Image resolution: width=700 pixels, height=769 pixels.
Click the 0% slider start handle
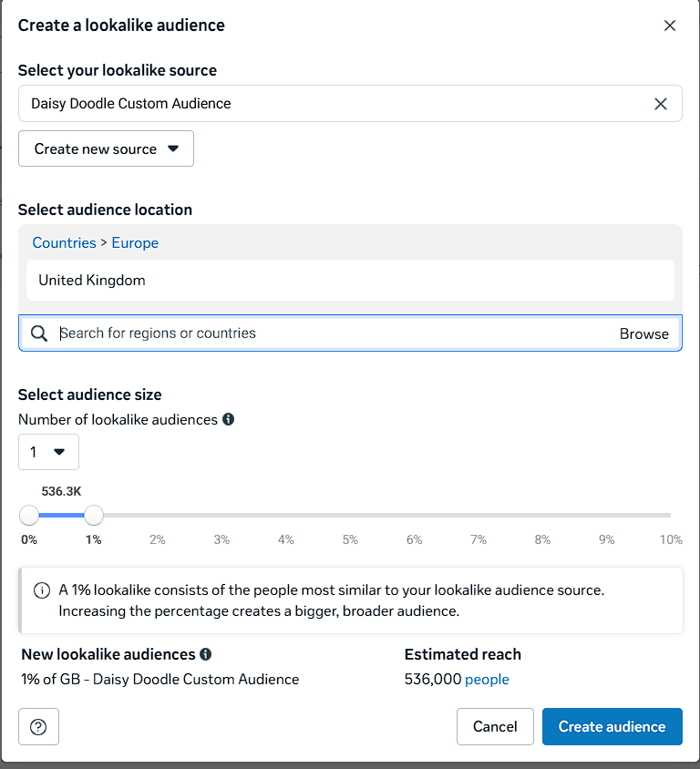29,516
